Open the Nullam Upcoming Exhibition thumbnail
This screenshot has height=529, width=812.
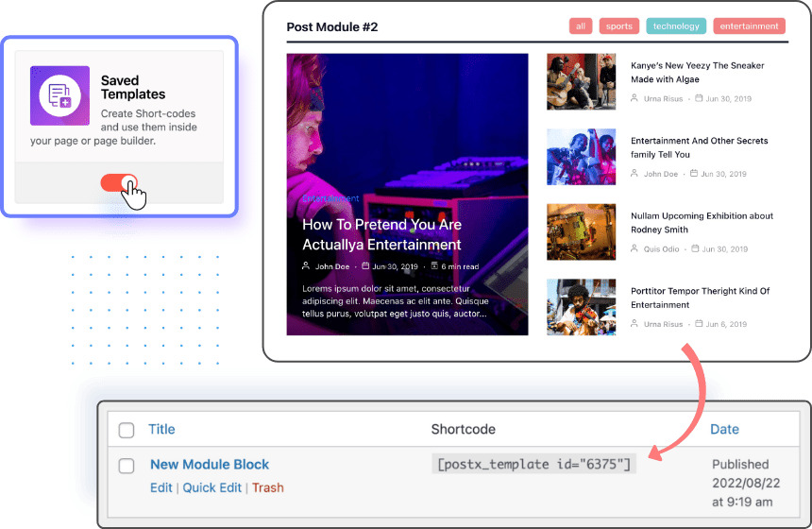[581, 231]
